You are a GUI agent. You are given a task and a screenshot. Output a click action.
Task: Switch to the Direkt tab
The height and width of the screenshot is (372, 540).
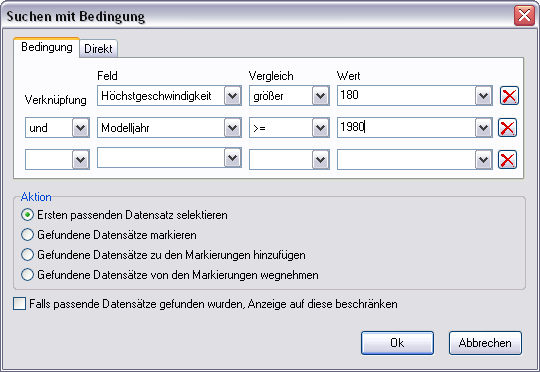98,49
